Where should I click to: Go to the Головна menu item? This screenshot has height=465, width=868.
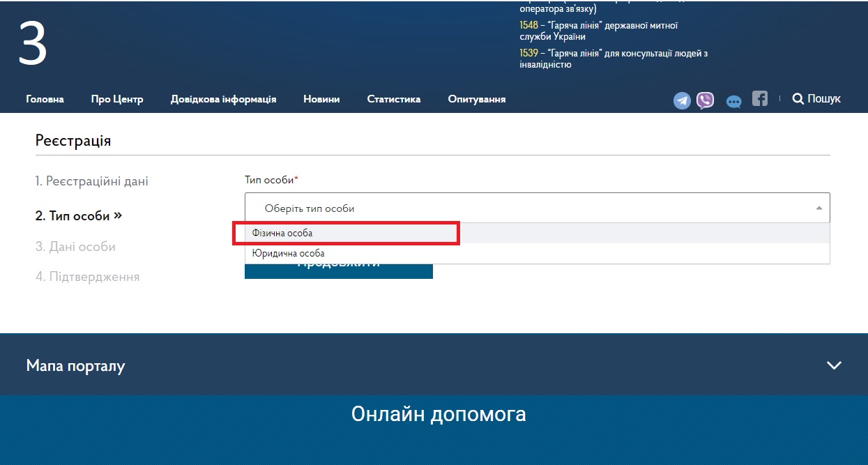[x=45, y=99]
